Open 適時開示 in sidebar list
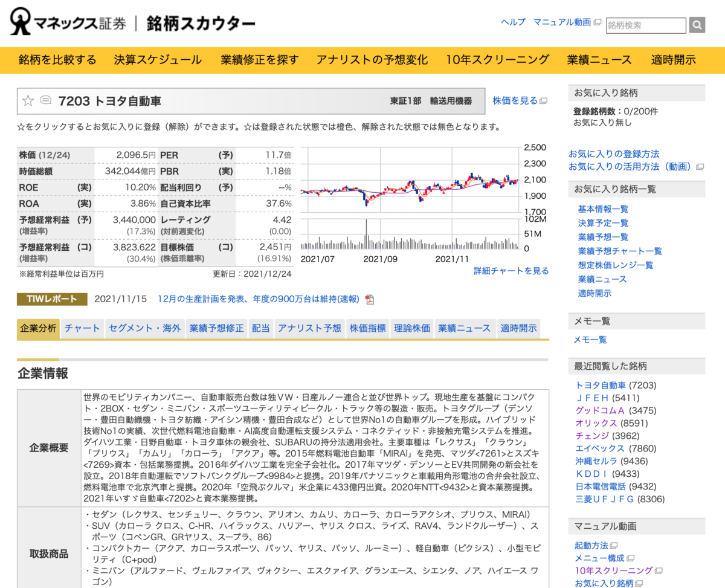The image size is (725, 588). pyautogui.click(x=594, y=293)
